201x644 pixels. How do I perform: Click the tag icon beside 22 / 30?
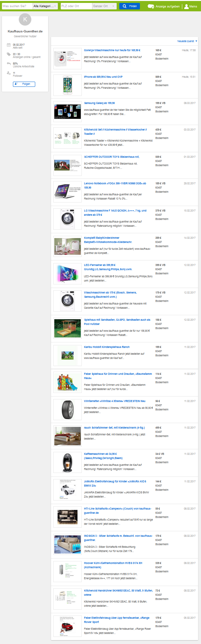pyautogui.click(x=9, y=54)
